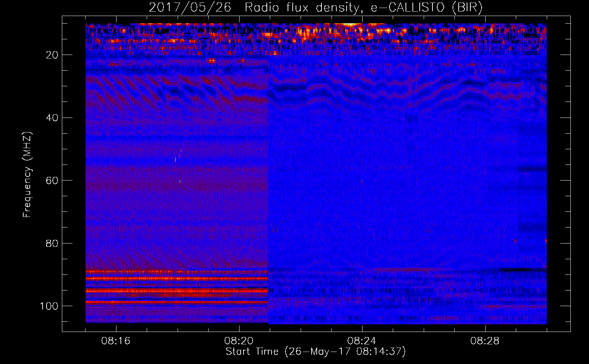Click the '08:28' time tick label
This screenshot has width=589, height=364.
pos(485,341)
